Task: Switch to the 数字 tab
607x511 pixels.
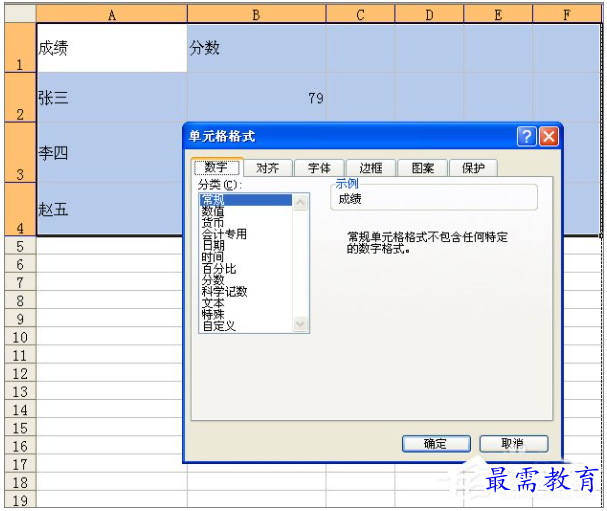Action: (216, 167)
